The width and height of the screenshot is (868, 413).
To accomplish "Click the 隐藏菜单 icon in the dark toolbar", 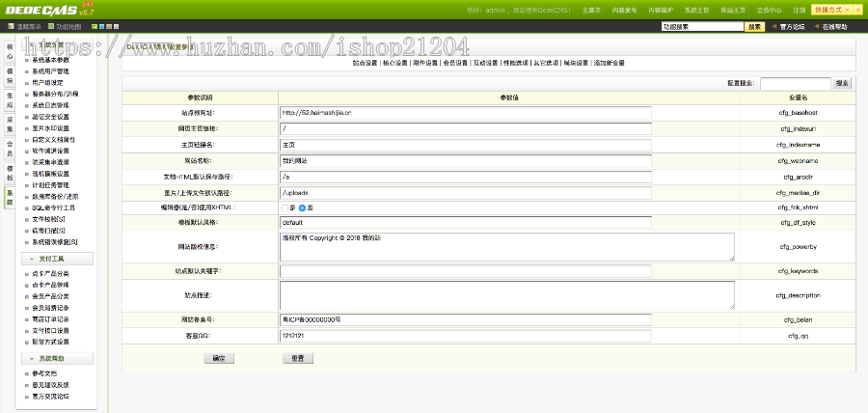I will tap(11, 26).
